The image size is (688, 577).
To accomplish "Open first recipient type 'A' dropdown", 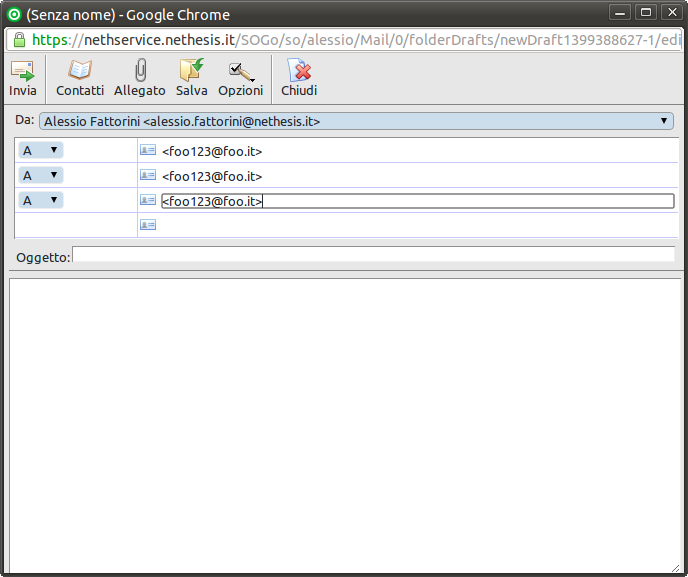I will pos(40,150).
